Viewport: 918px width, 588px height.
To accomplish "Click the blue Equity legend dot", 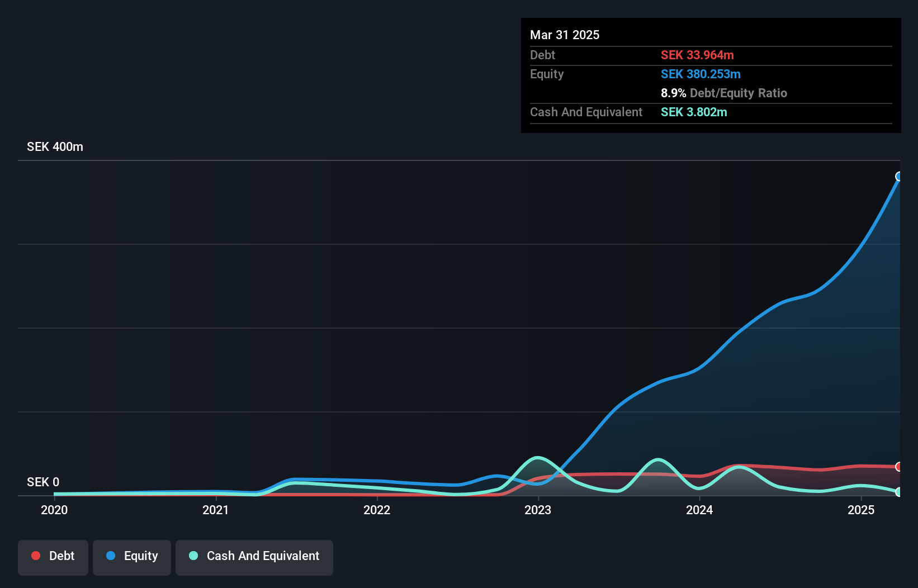I will pyautogui.click(x=111, y=556).
